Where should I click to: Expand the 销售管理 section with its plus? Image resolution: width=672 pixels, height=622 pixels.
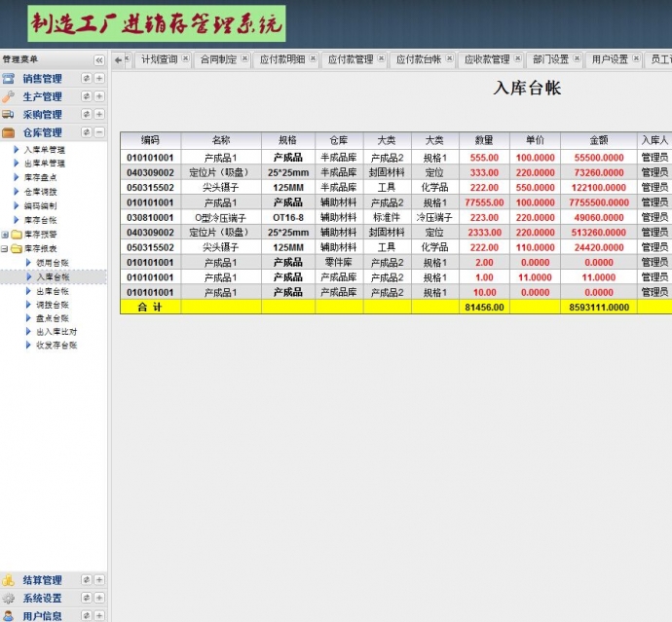[x=99, y=79]
